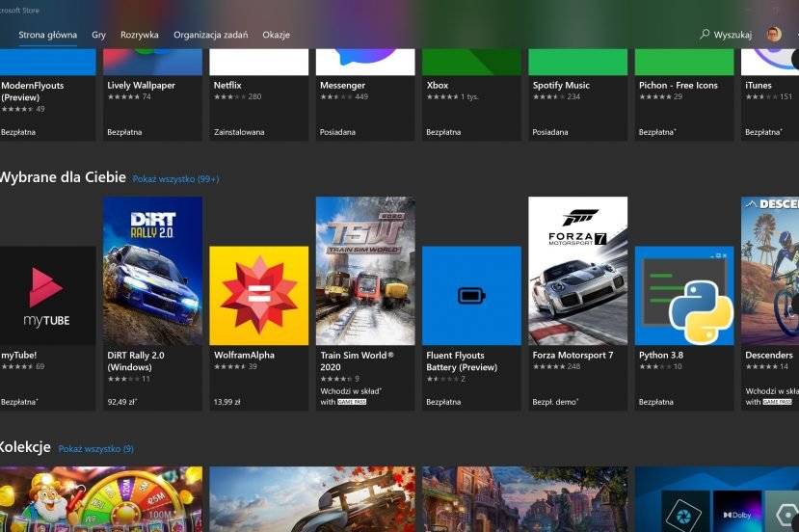
Task: Open the Spotify Music title
Action: click(x=561, y=85)
